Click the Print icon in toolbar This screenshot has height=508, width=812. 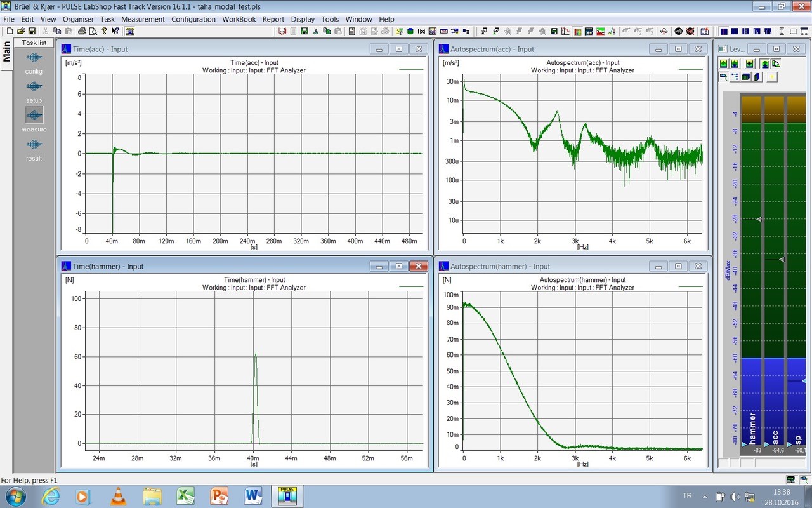(x=82, y=31)
